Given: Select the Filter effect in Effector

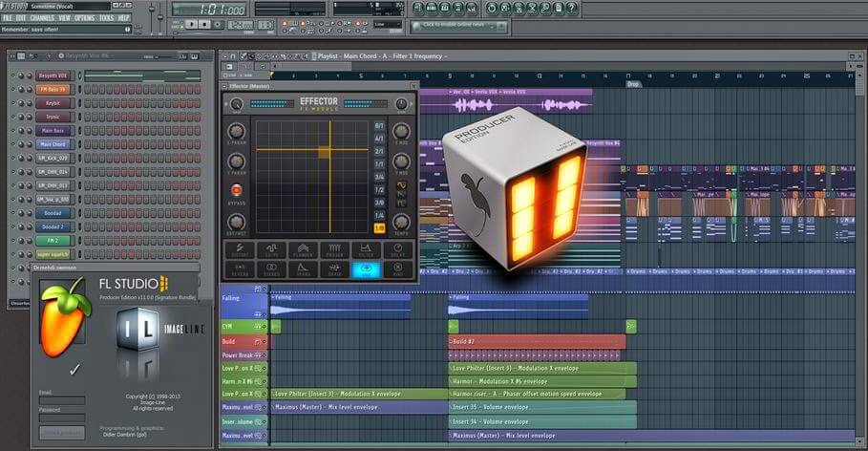Looking at the screenshot, I should tap(366, 250).
